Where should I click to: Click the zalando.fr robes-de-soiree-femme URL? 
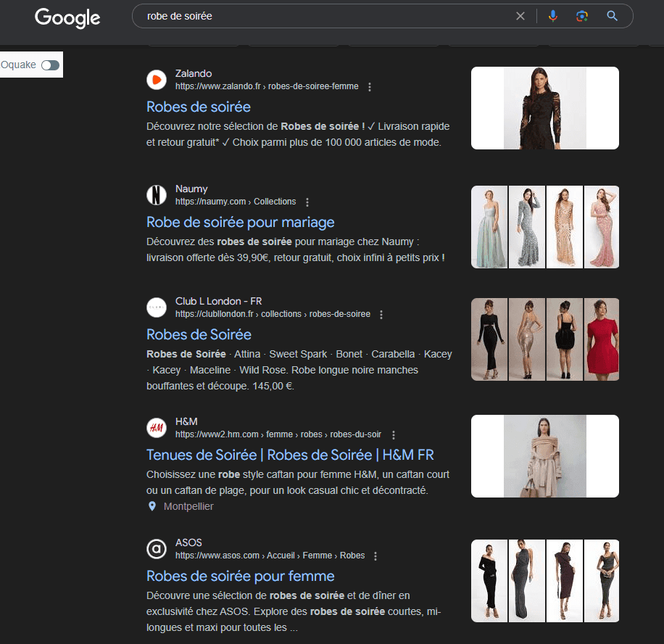point(267,86)
